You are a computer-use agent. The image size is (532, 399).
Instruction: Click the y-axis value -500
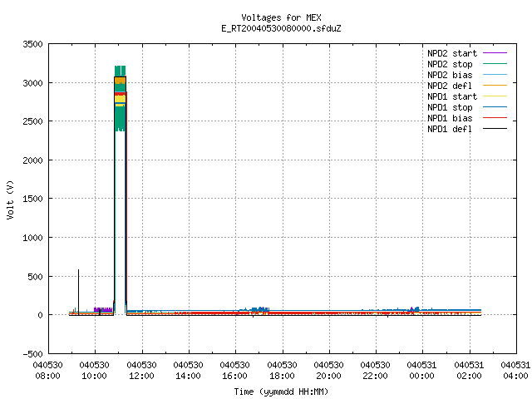pos(32,354)
